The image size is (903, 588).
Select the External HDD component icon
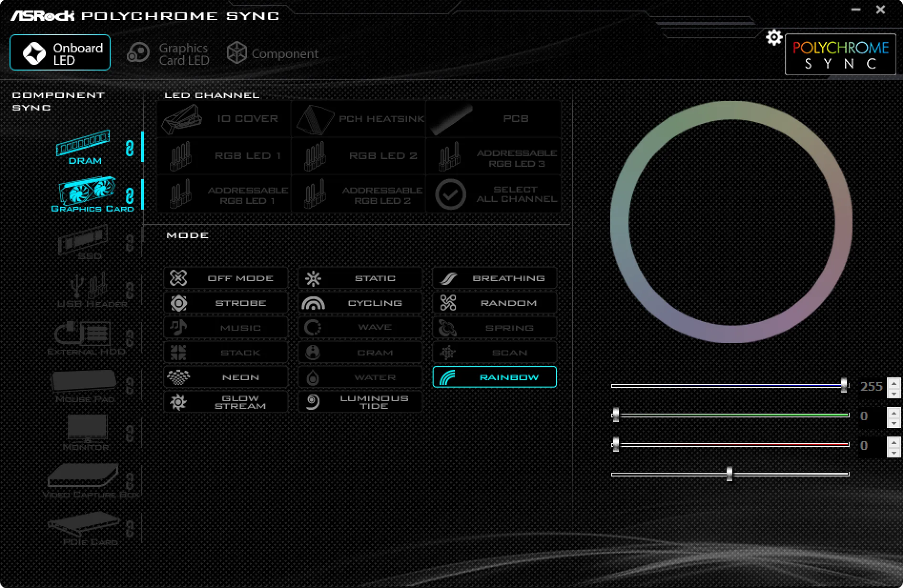click(82, 334)
